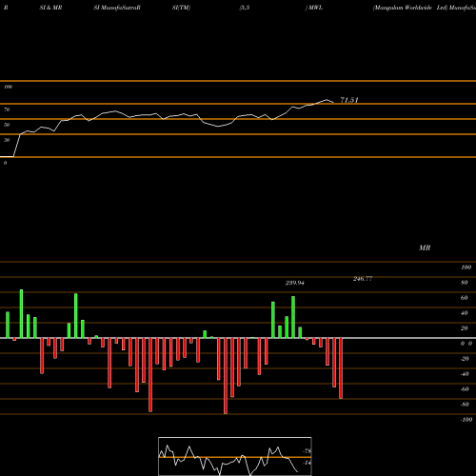This screenshot has height=476, width=476.
Task: Click the RSI value label 71.51
Action: (349, 100)
